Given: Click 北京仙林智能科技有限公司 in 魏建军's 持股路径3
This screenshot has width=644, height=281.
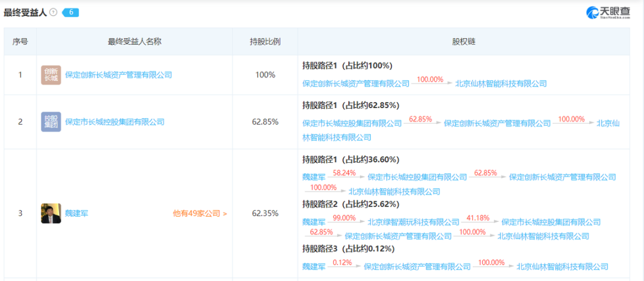Looking at the screenshot, I should (x=562, y=267).
